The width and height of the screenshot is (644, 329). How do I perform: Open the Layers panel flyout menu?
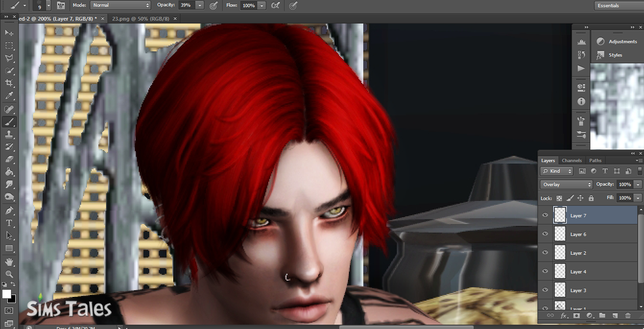point(639,160)
